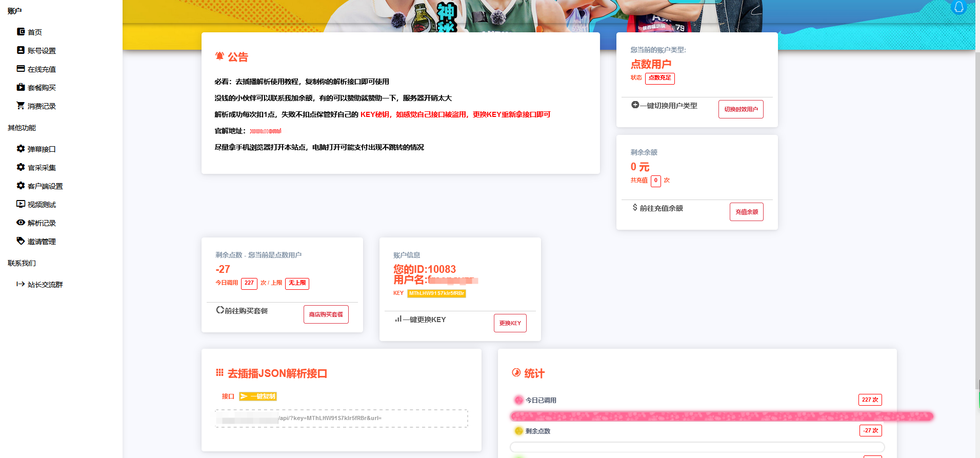
Task: Click the 剩余点数 empty progress bar
Action: (697, 447)
